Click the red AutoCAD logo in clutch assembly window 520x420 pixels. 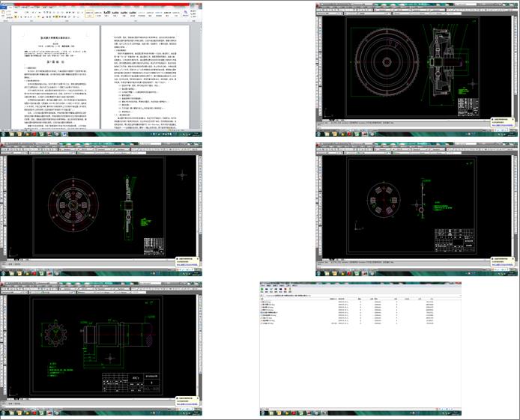(318, 5)
